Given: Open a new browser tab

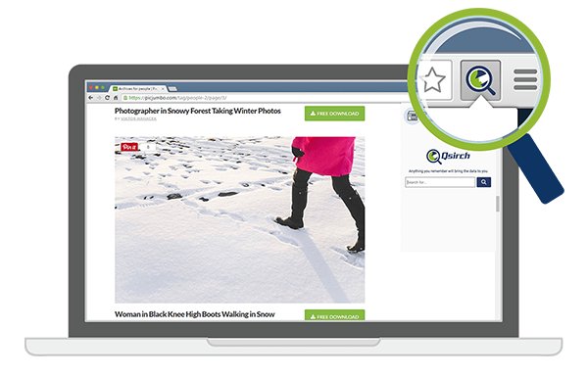Looking at the screenshot, I should tap(172, 89).
